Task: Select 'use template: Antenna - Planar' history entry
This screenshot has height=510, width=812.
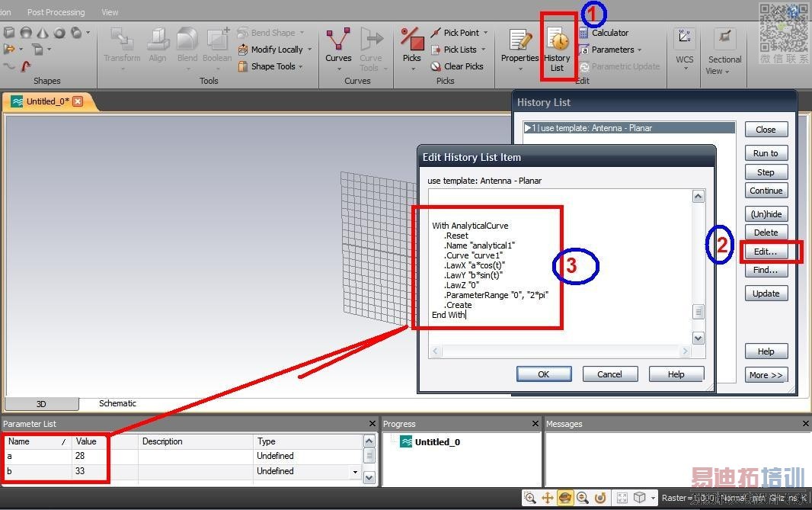Action: [628, 128]
